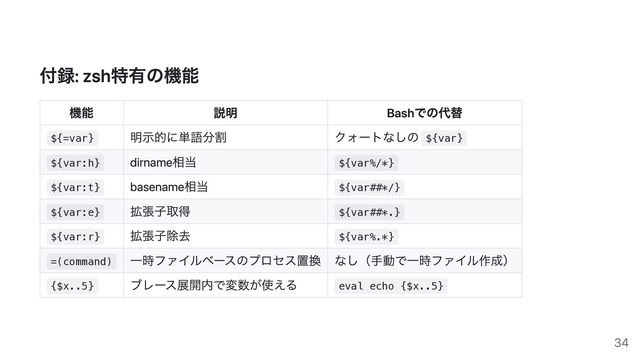Click the =(command) code cell
644x362 pixels.
[x=82, y=261]
